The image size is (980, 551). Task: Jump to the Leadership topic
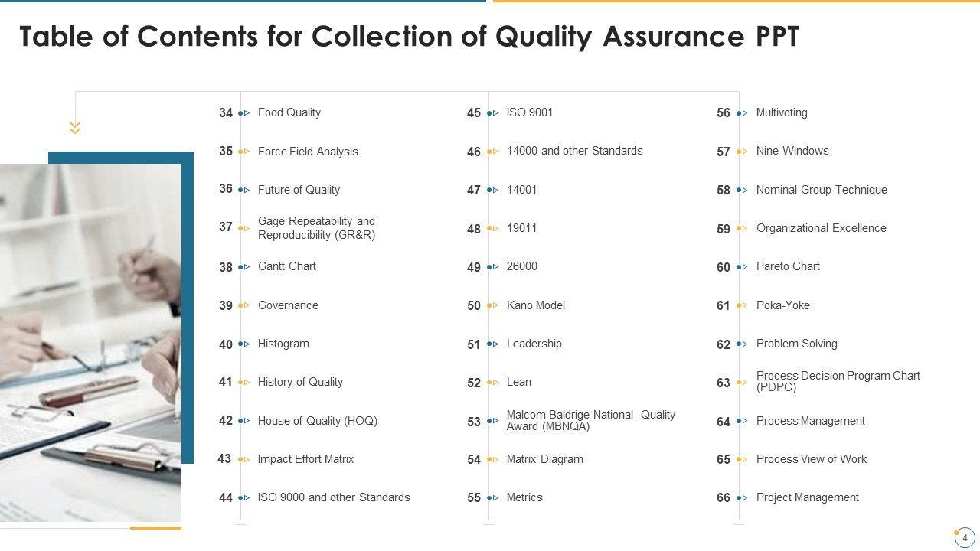click(x=534, y=344)
